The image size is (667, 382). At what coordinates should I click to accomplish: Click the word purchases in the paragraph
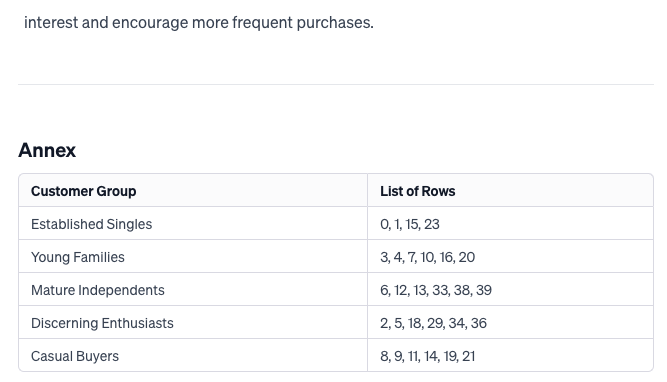(335, 23)
